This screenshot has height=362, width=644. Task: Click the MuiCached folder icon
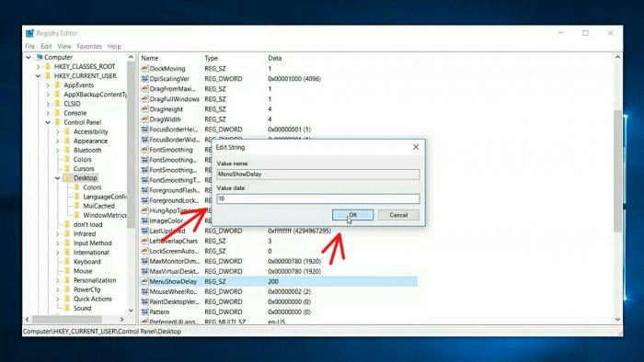click(76, 206)
